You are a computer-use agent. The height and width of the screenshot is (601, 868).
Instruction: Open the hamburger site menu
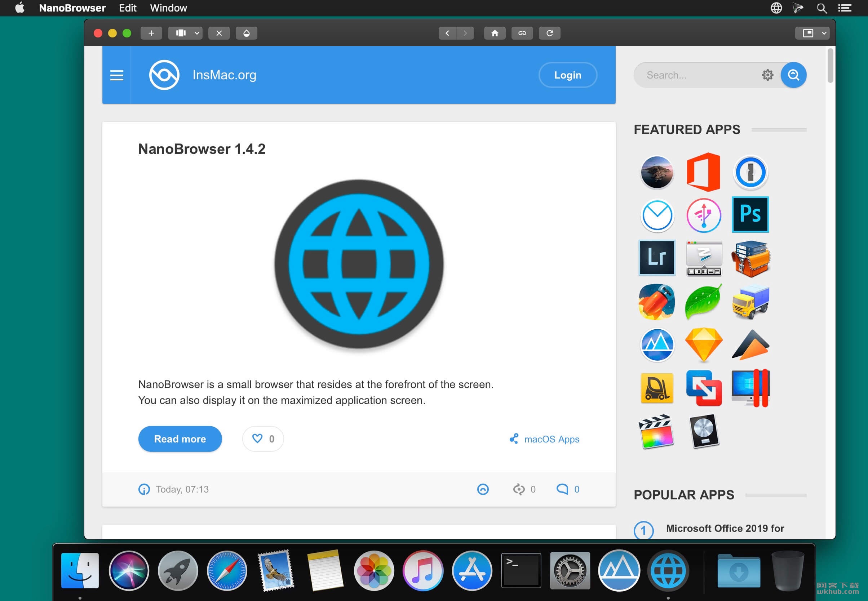[117, 75]
